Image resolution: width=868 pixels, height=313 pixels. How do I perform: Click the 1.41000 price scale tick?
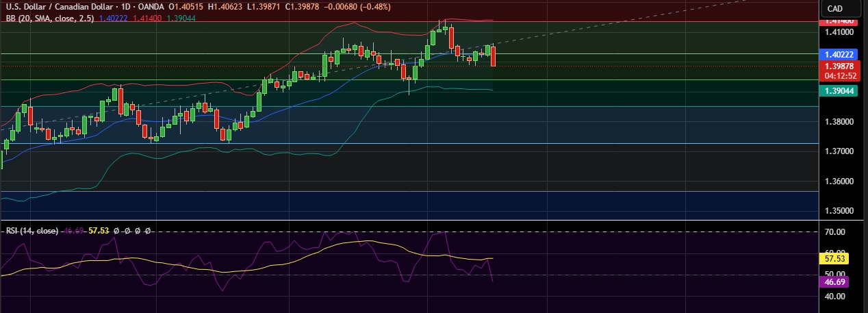839,32
